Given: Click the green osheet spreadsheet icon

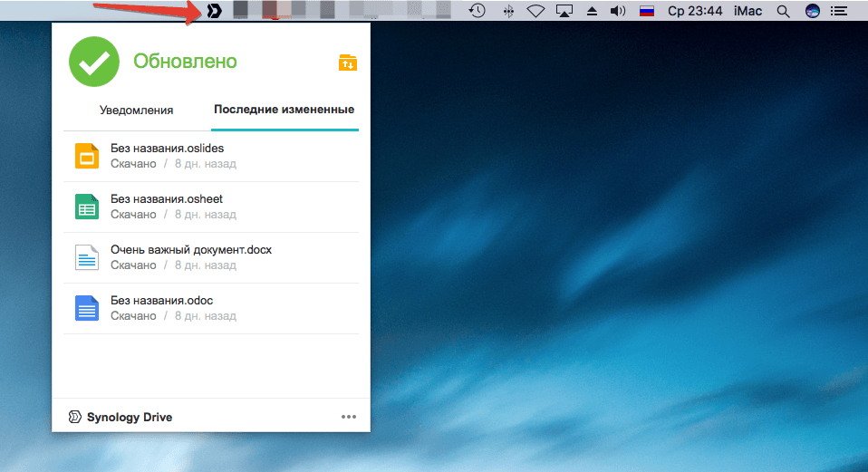Looking at the screenshot, I should [x=87, y=207].
